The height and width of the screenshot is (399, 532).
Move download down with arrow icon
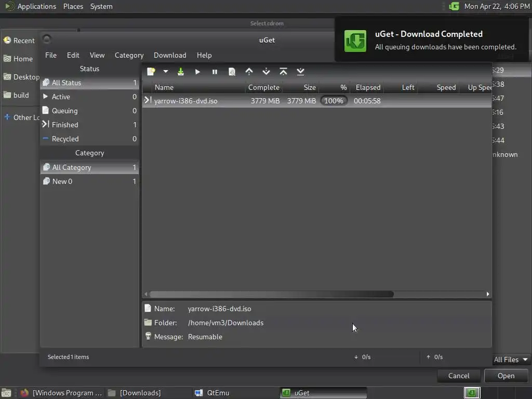coord(267,72)
